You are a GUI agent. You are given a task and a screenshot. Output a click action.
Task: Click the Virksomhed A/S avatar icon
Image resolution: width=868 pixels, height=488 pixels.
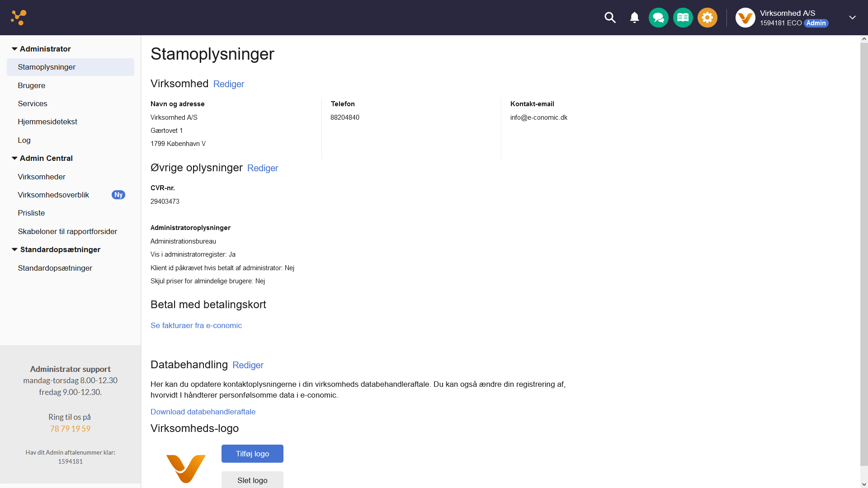coord(745,18)
